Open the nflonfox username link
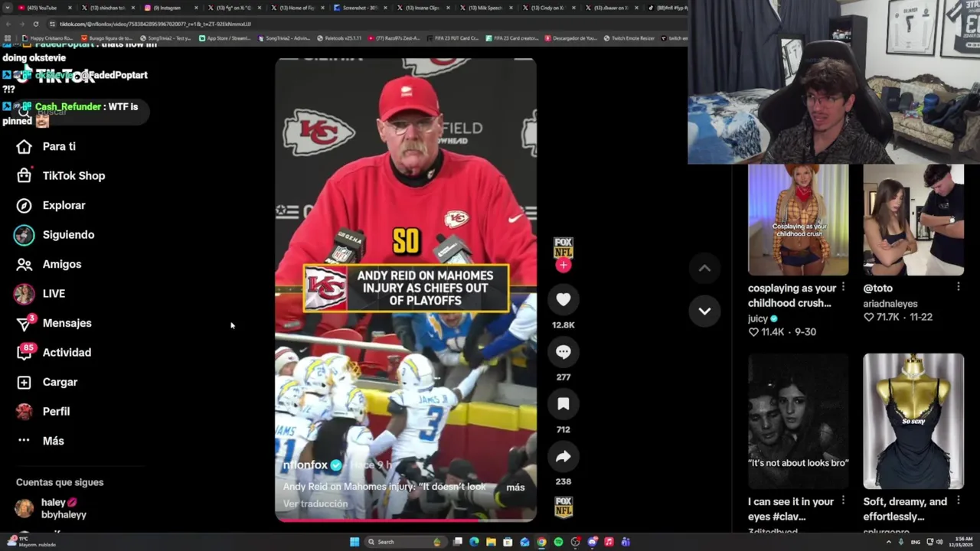The height and width of the screenshot is (551, 980). [305, 465]
